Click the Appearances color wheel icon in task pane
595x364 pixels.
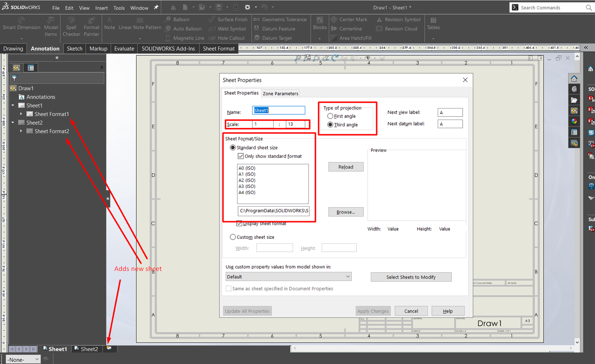point(574,121)
